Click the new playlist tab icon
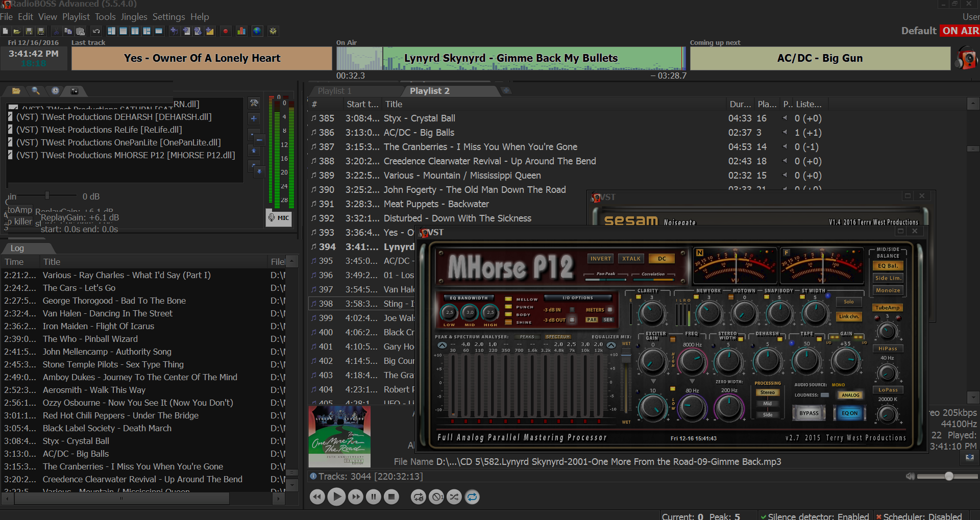Screen dimensions: 980x520 506,91
